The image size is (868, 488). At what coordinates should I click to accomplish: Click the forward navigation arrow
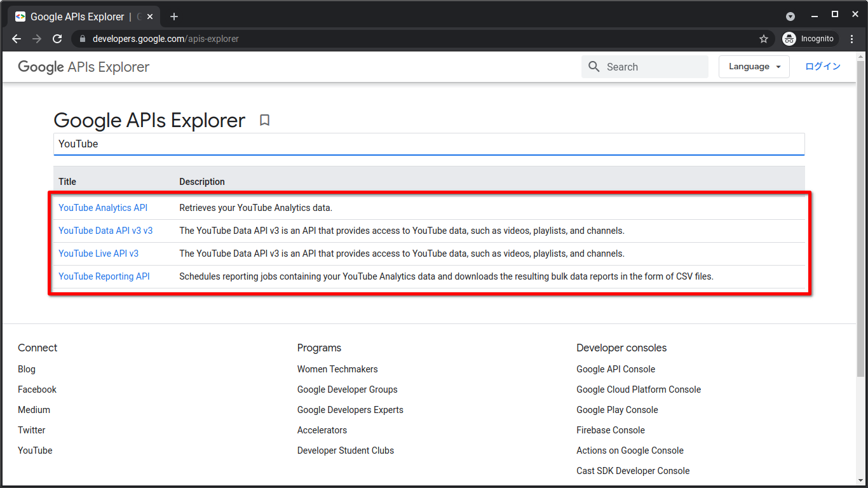point(36,39)
